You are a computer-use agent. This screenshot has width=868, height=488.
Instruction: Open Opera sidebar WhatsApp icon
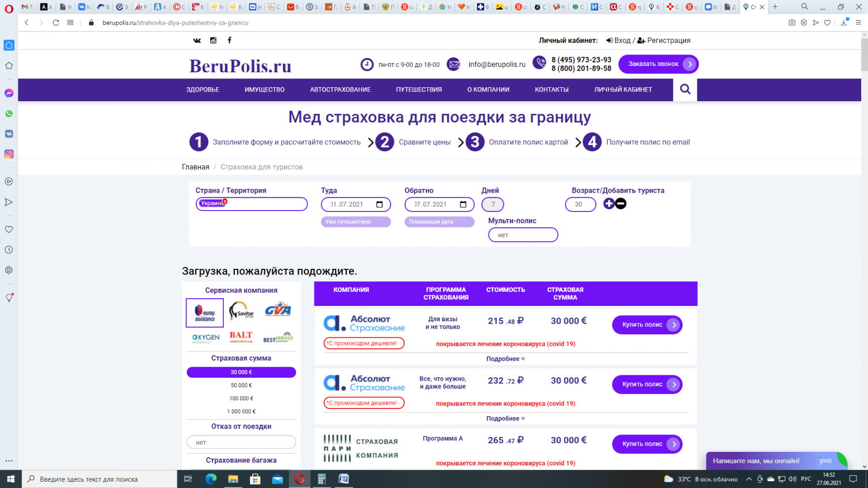[9, 114]
